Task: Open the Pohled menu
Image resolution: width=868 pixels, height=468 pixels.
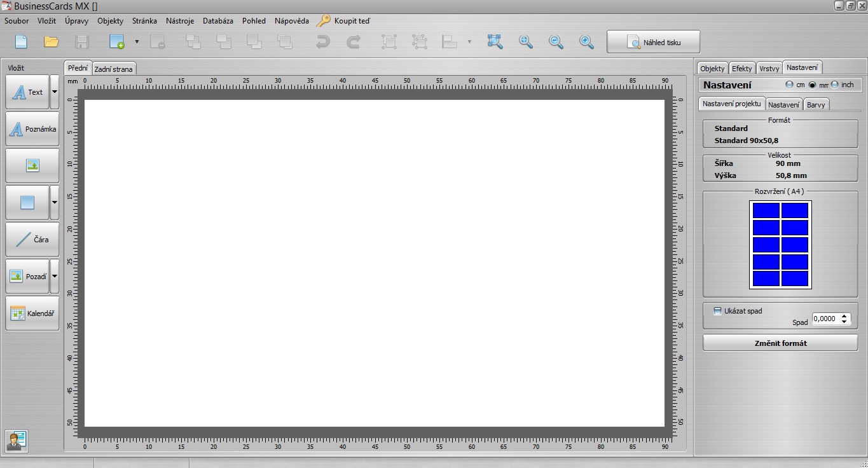Action: click(x=254, y=21)
